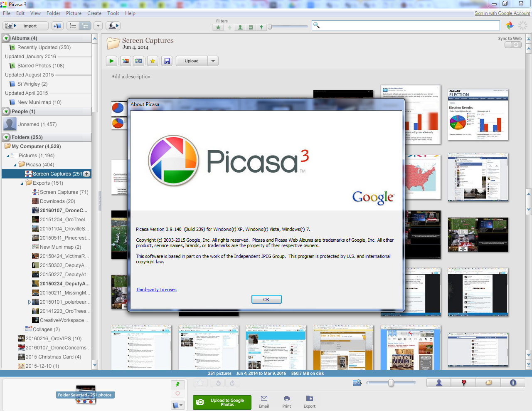Viewport: 532px width, 411px height.
Task: Open the Picture menu
Action: [x=74, y=13]
